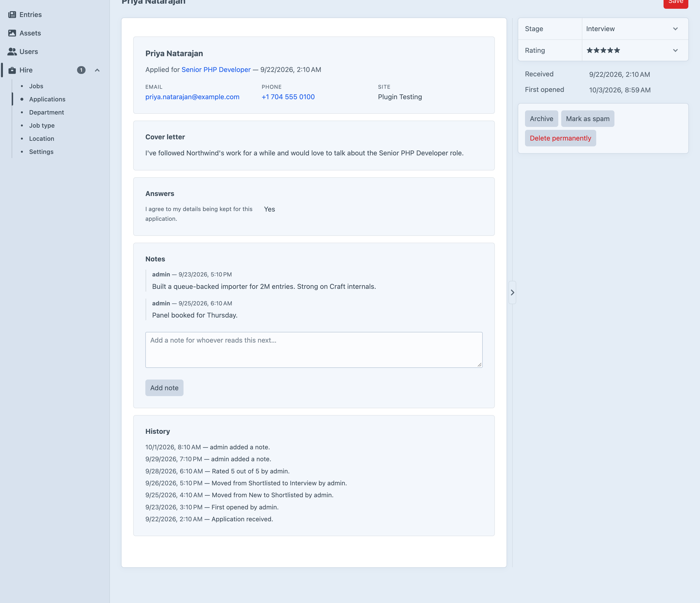The image size is (700, 603).
Task: Open the Hire section
Action: click(x=26, y=70)
